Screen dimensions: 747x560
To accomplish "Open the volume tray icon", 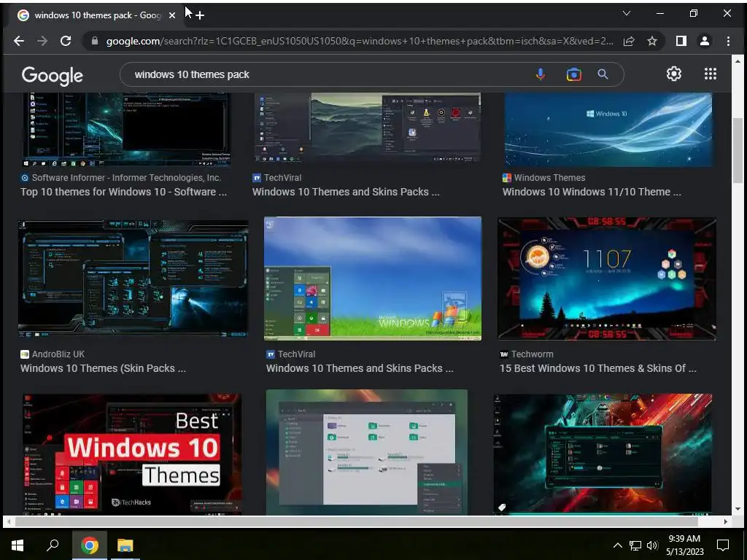I will click(x=652, y=545).
